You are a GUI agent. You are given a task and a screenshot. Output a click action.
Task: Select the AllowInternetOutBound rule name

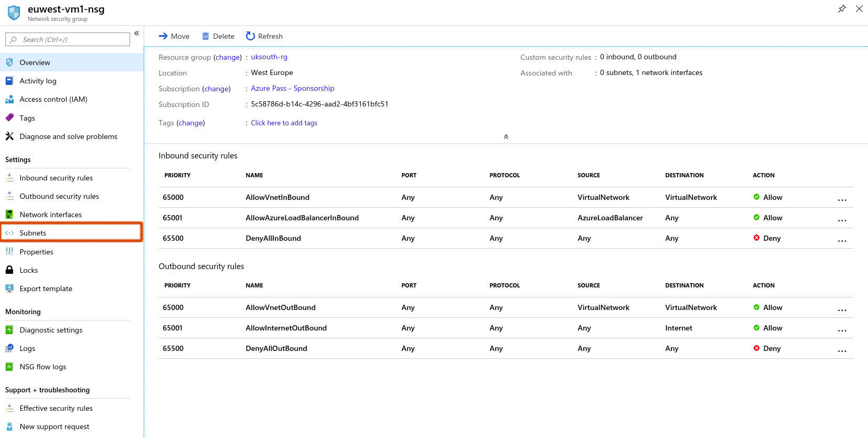pyautogui.click(x=286, y=328)
